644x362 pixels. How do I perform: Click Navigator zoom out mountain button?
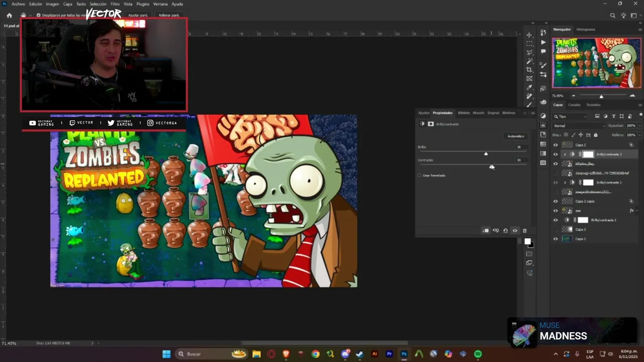tap(574, 96)
